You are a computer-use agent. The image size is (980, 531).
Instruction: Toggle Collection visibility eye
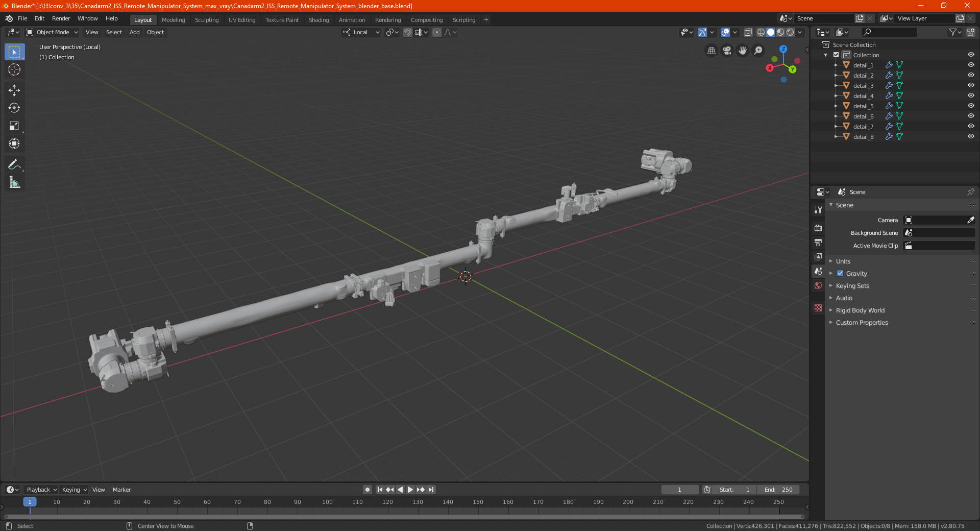click(x=971, y=55)
